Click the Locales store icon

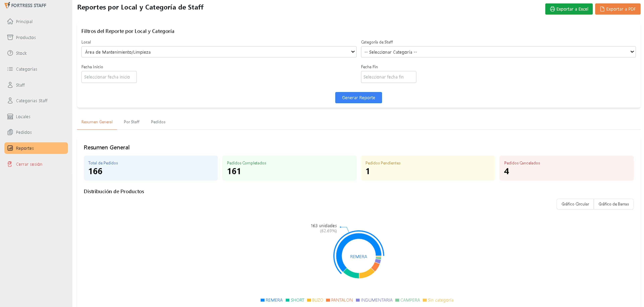(x=10, y=117)
